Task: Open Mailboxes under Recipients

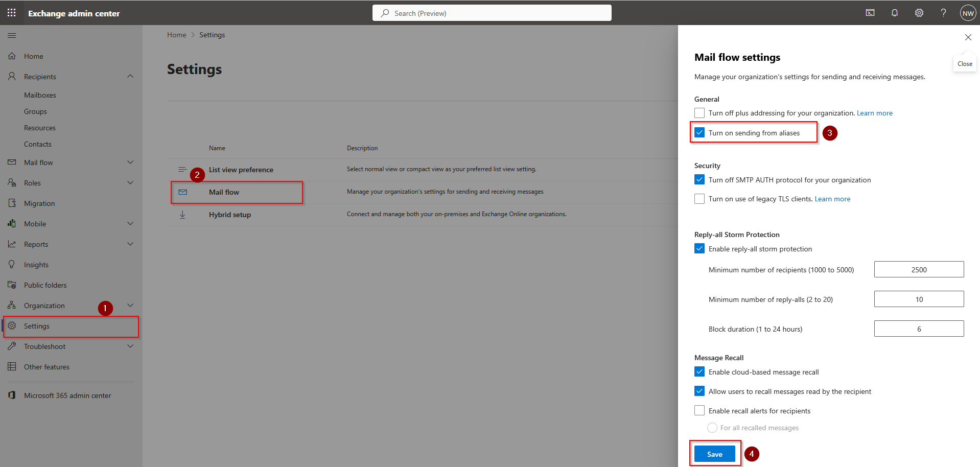Action: (40, 95)
